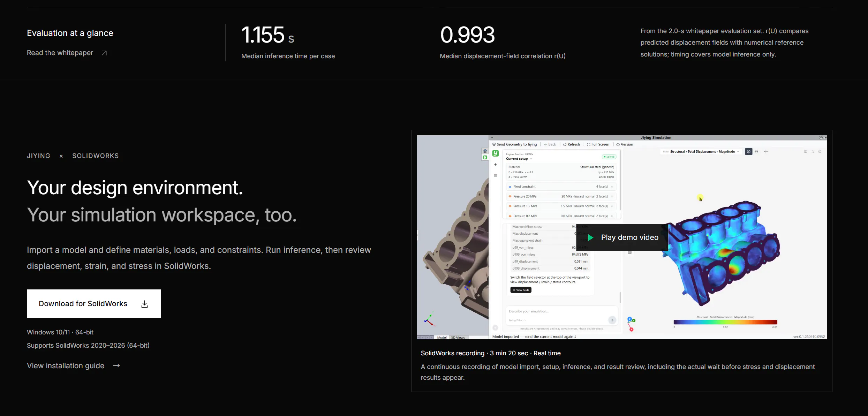Click the XYZ orientation gizmo under the results model
The width and height of the screenshot is (868, 416).
coord(631,324)
